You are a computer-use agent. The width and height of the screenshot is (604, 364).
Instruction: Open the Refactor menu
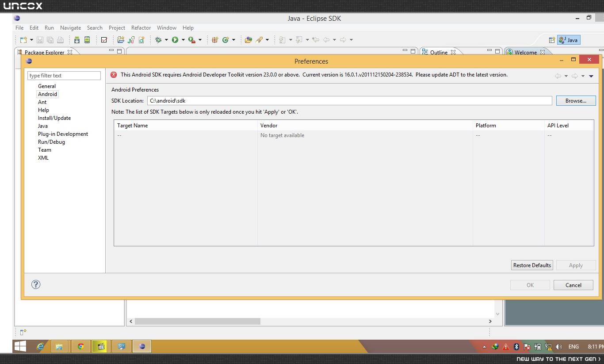click(x=141, y=27)
